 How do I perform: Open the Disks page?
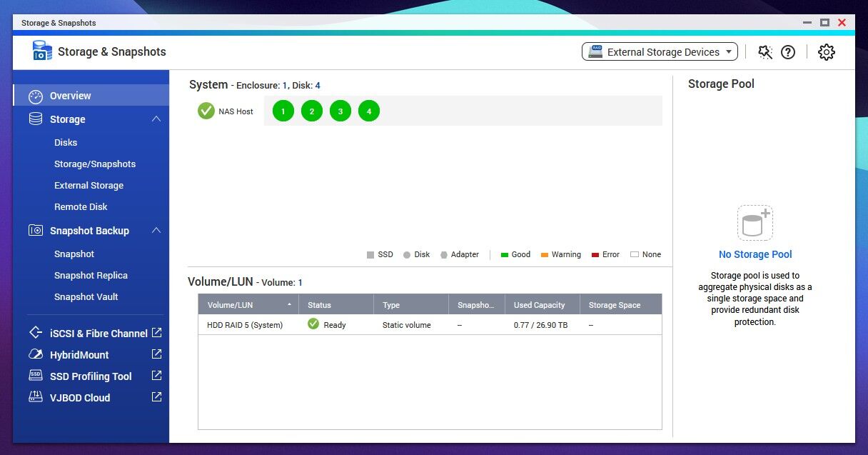tap(66, 142)
